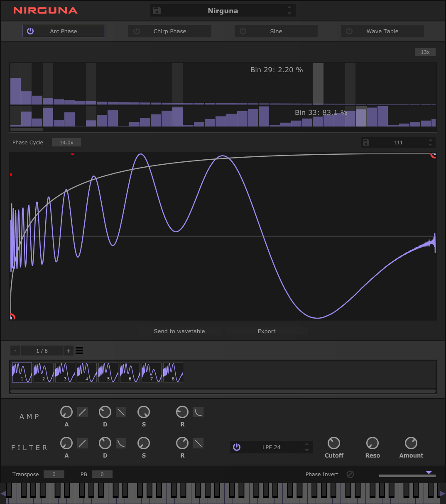Click the highlighted Bin 33 phase bar

(361, 116)
